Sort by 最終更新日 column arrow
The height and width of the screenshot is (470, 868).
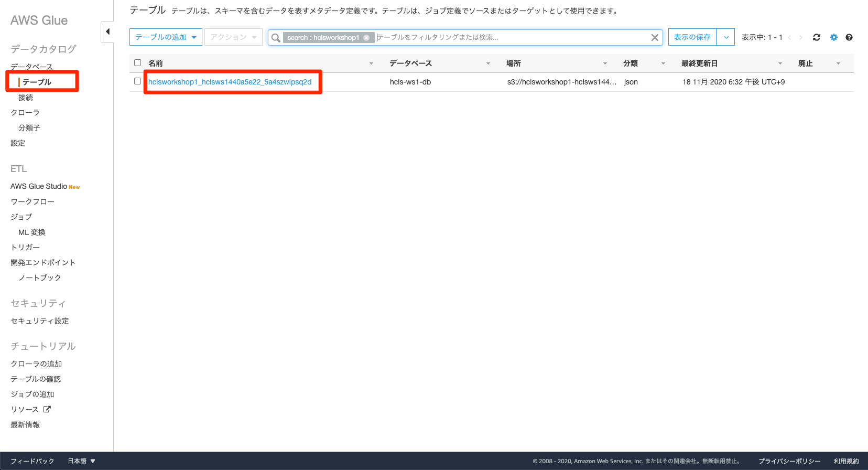pos(780,63)
